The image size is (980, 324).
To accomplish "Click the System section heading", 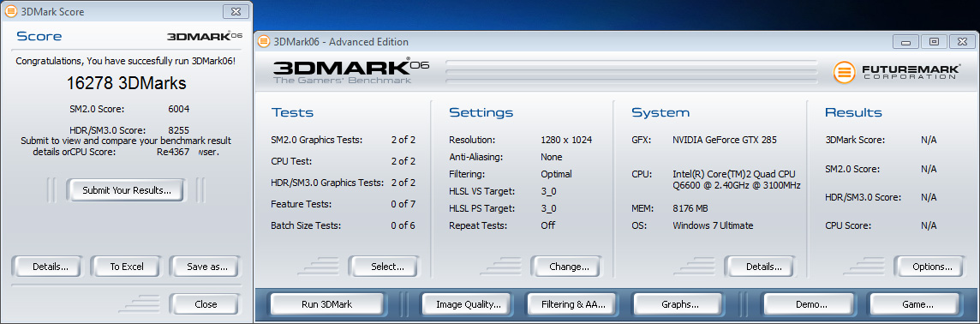I will pyautogui.click(x=660, y=112).
